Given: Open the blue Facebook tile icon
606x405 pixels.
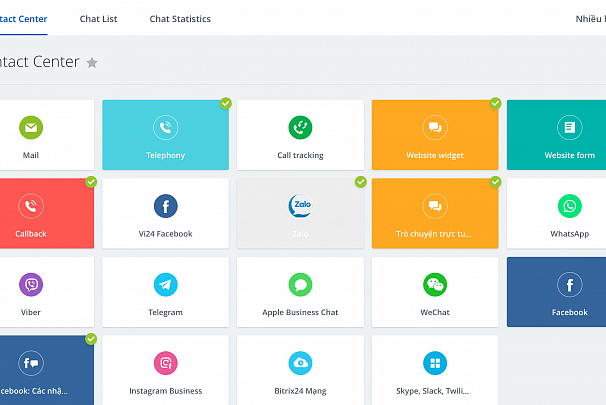Looking at the screenshot, I should [570, 285].
